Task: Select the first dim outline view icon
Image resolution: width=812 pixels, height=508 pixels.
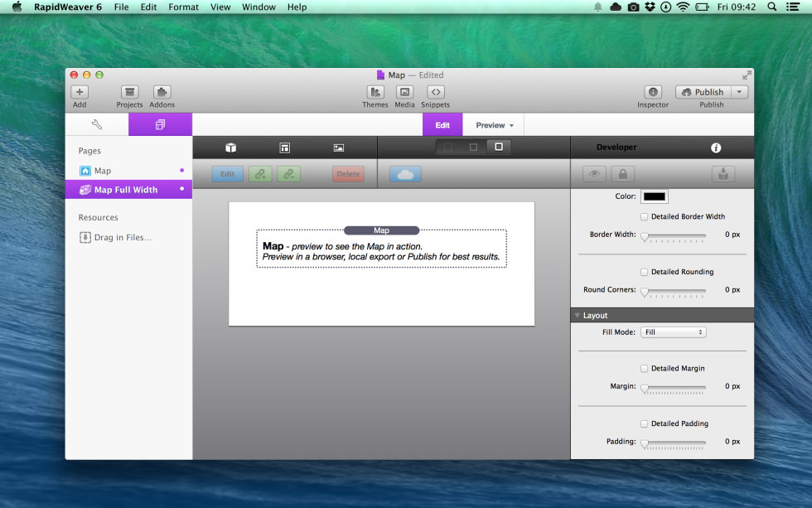Action: point(448,147)
